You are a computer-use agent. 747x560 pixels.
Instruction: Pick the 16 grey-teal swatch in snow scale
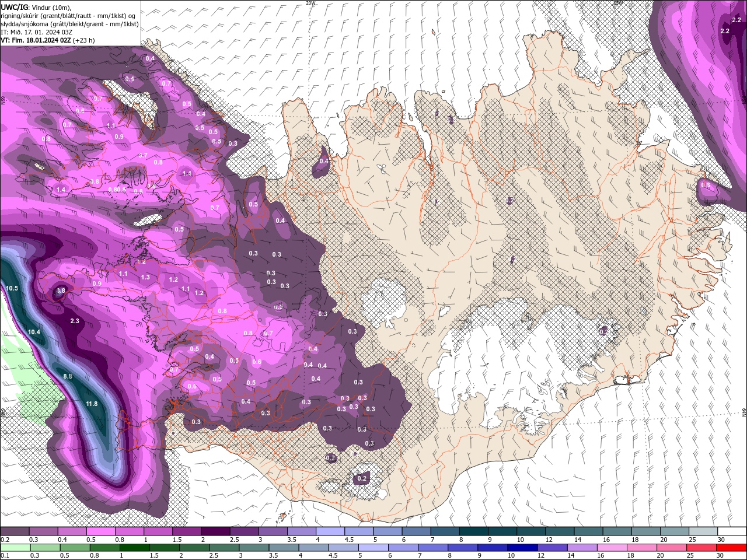[x=617, y=531]
